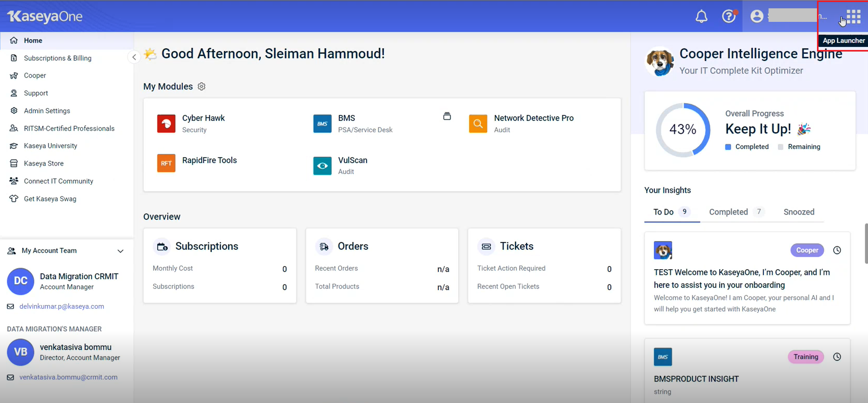The width and height of the screenshot is (868, 403).
Task: Open the RapidFire Tools module icon
Action: pos(166,163)
